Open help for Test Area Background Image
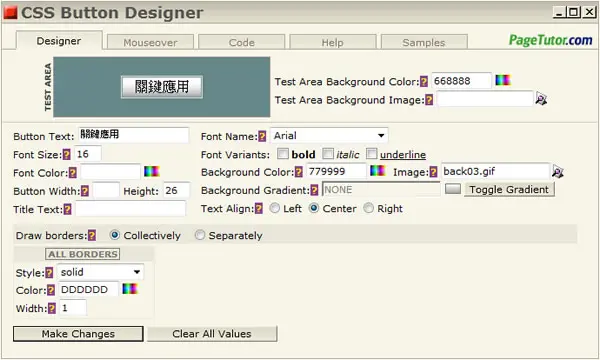Viewport: 600px width, 360px height. coord(429,100)
